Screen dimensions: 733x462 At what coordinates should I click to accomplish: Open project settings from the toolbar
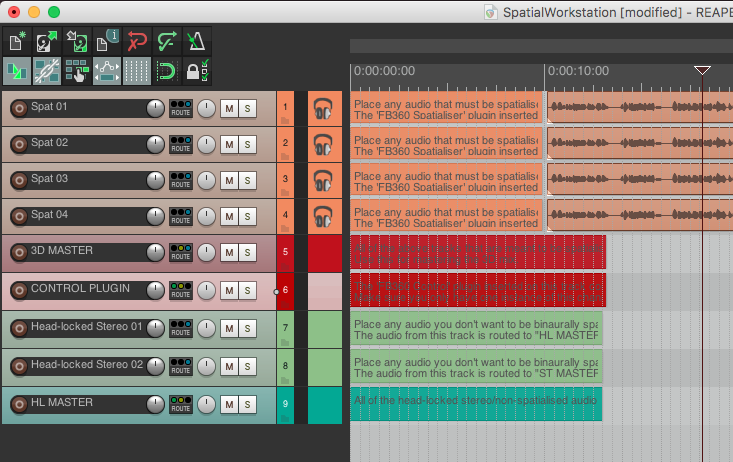click(x=107, y=42)
